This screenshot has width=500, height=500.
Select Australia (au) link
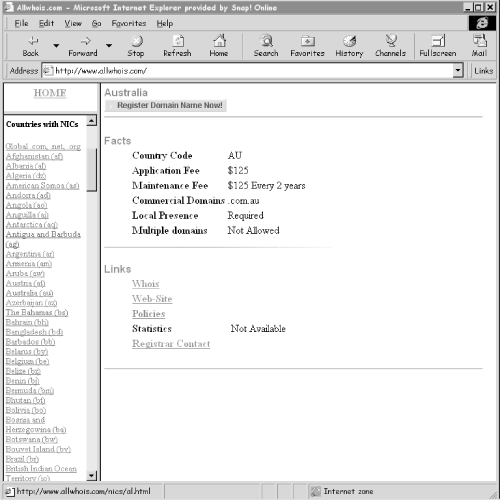pos(29,293)
